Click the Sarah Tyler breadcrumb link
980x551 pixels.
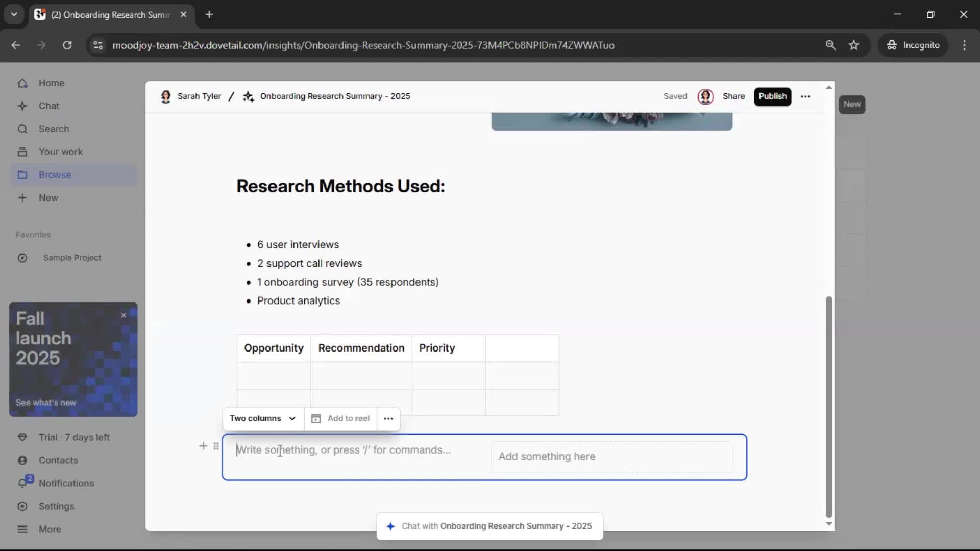[x=199, y=96]
